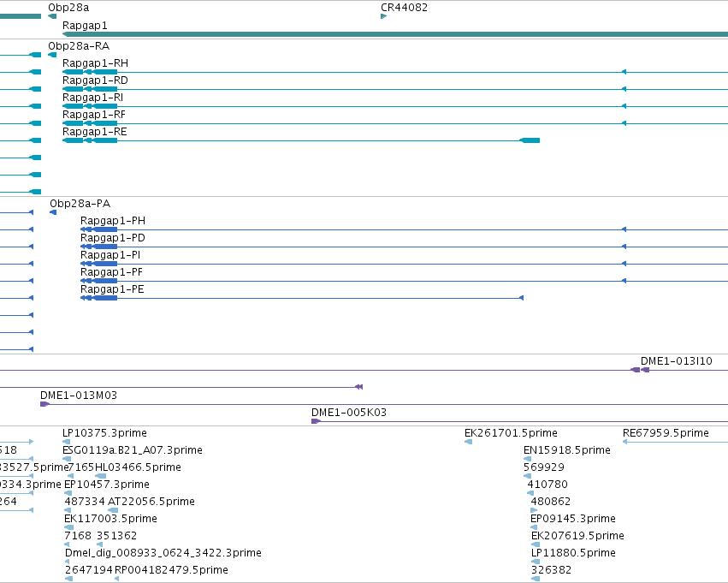
Task: Click the Rapgap1-RF transcript label
Action: [94, 115]
